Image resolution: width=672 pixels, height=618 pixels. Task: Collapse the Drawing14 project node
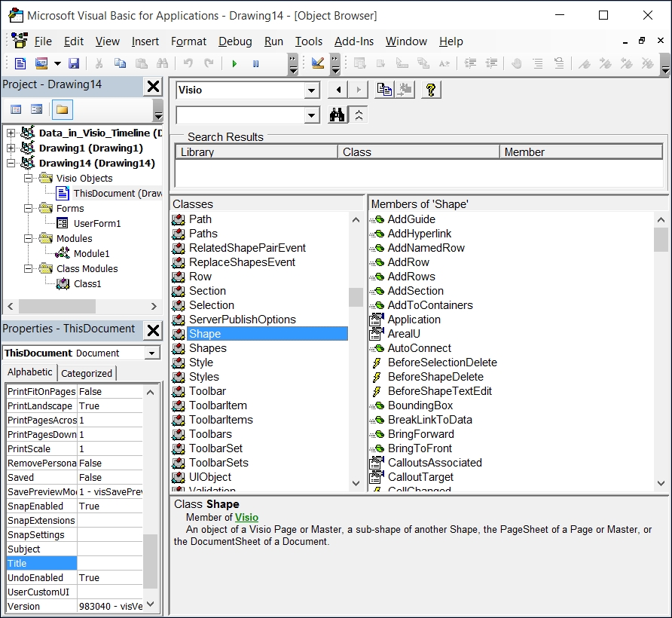point(11,164)
